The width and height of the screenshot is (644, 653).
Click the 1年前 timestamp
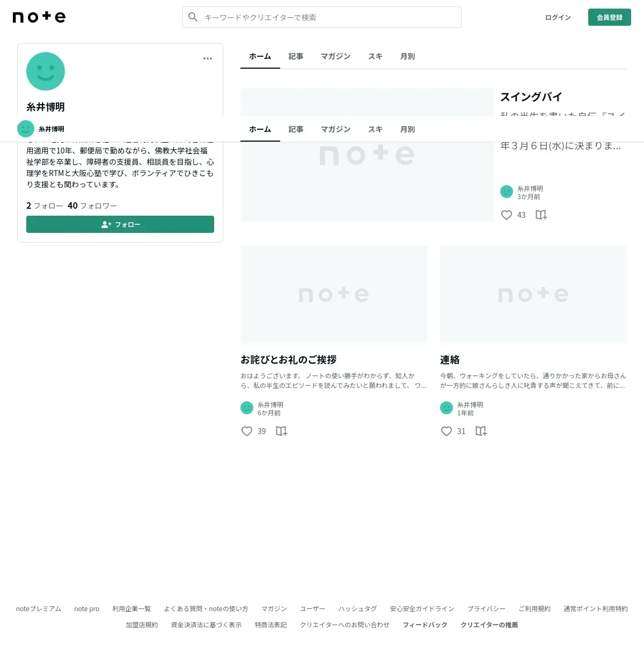[465, 413]
